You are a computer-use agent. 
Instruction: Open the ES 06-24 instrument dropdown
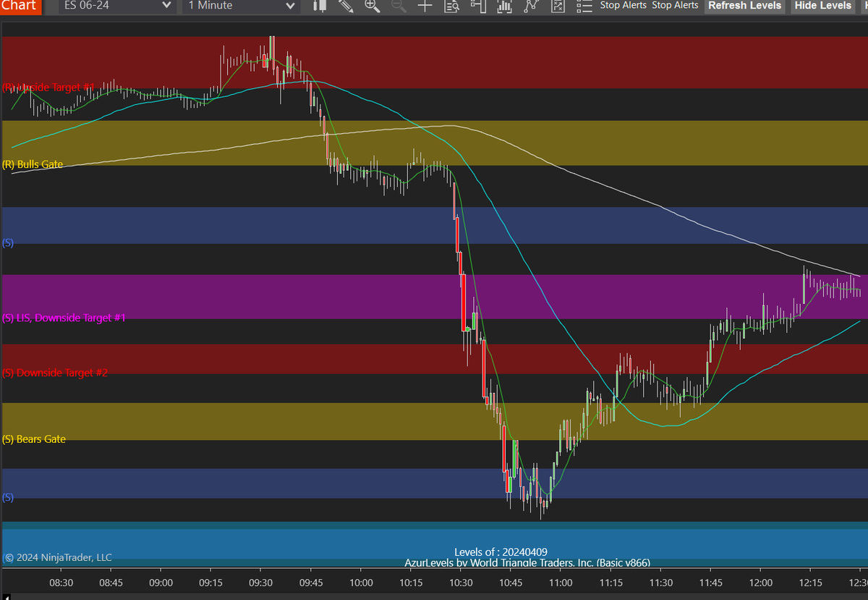coord(116,6)
